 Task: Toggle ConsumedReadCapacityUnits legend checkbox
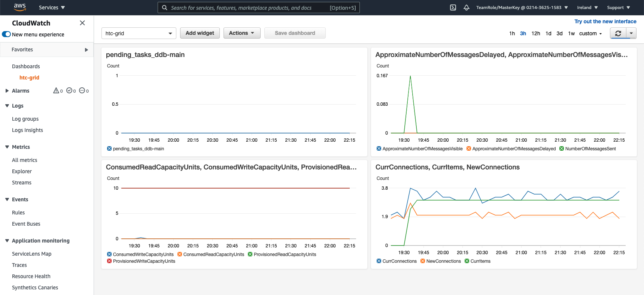pyautogui.click(x=180, y=255)
